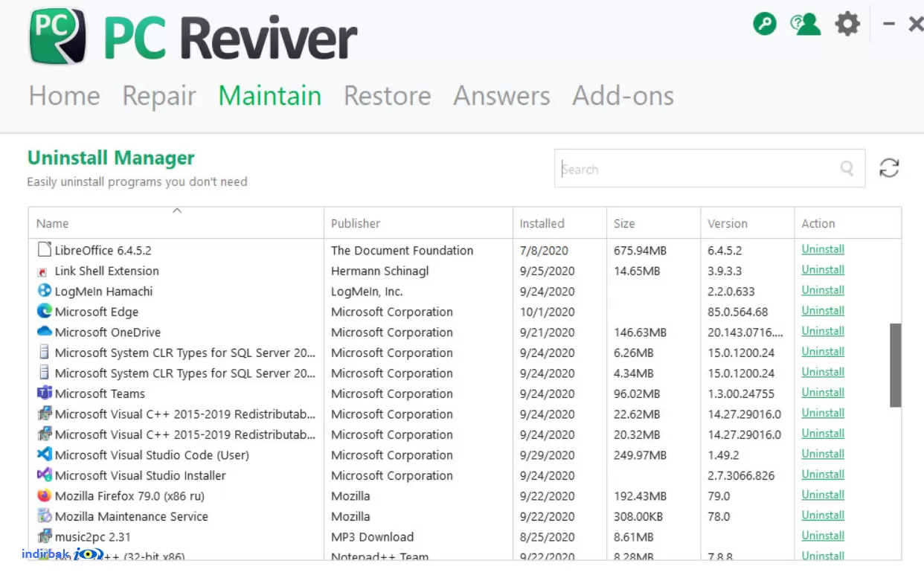Click the Visual Studio Installer icon
This screenshot has height=575, width=924.
coord(44,475)
